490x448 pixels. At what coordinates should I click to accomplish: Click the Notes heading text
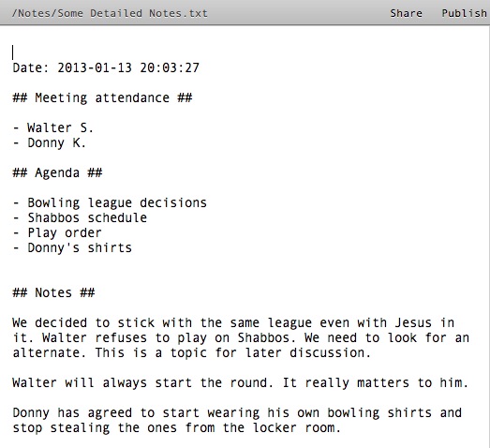53,293
